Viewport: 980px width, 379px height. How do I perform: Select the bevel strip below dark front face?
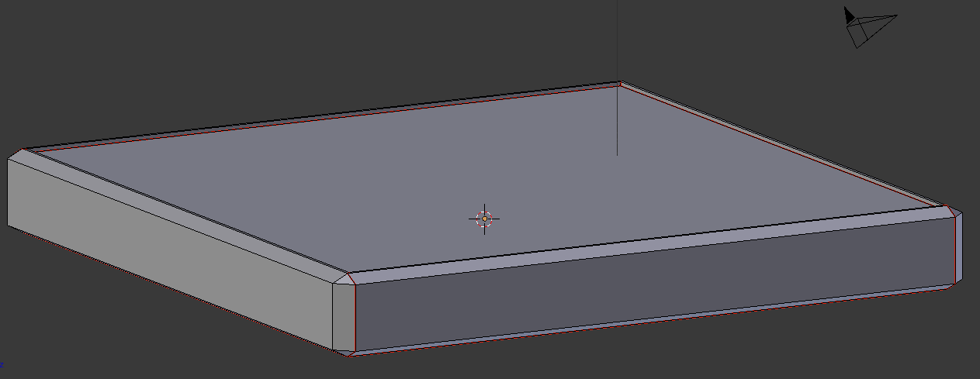pyautogui.click(x=652, y=320)
